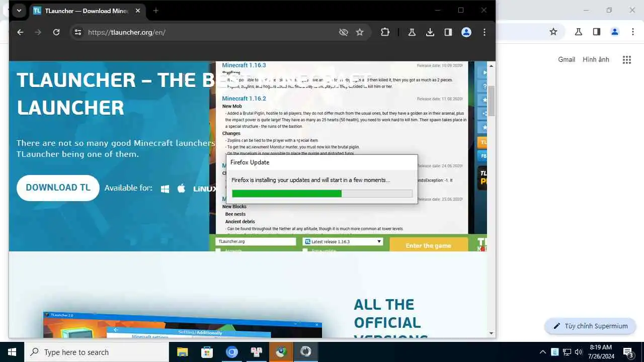The width and height of the screenshot is (644, 362).
Task: Open profile avatar in background window
Action: [615, 32]
